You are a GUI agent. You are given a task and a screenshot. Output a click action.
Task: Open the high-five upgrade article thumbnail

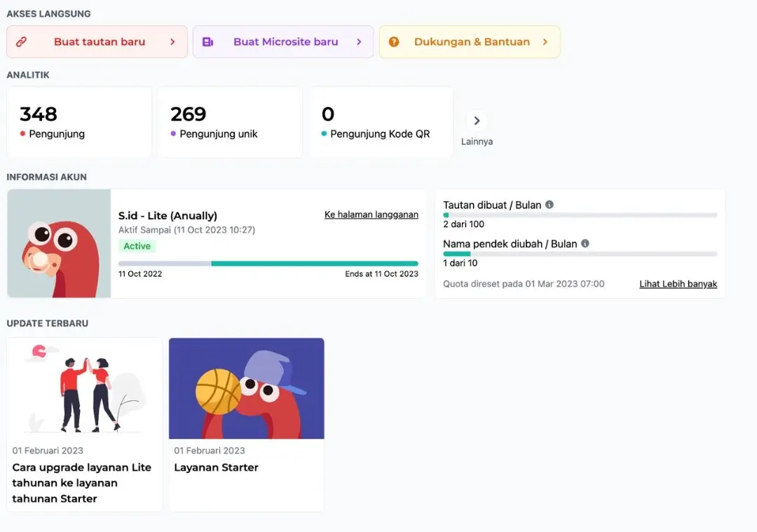coord(85,388)
